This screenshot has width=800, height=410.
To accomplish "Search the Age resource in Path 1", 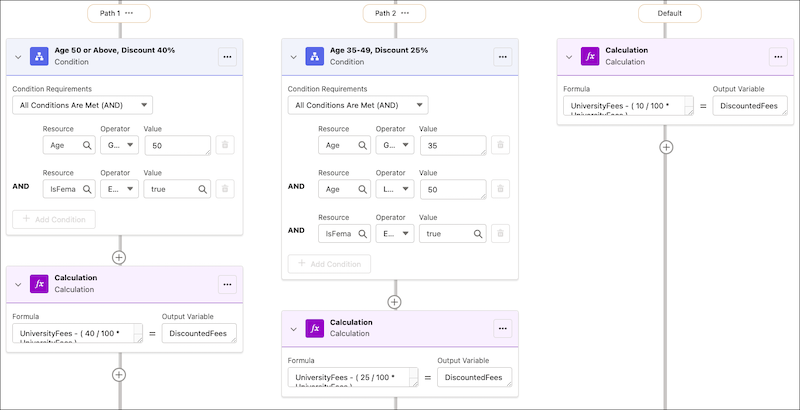I will [88, 146].
